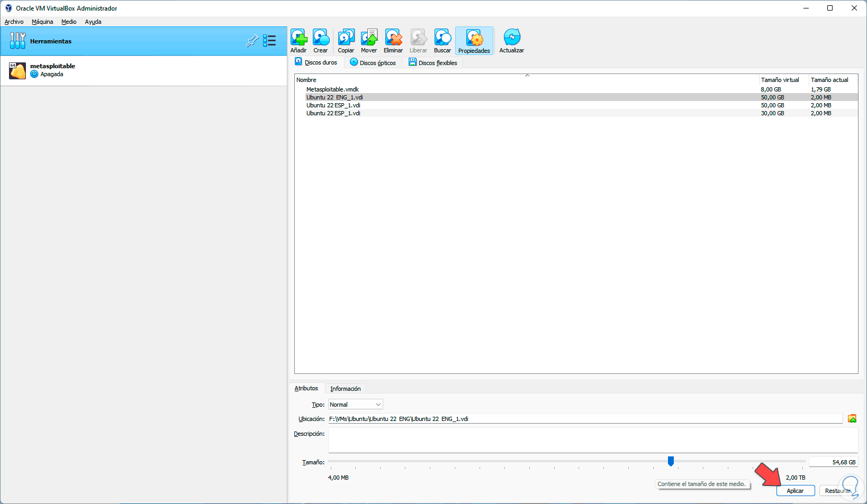Open the Máquina menu
867x504 pixels.
tap(42, 22)
